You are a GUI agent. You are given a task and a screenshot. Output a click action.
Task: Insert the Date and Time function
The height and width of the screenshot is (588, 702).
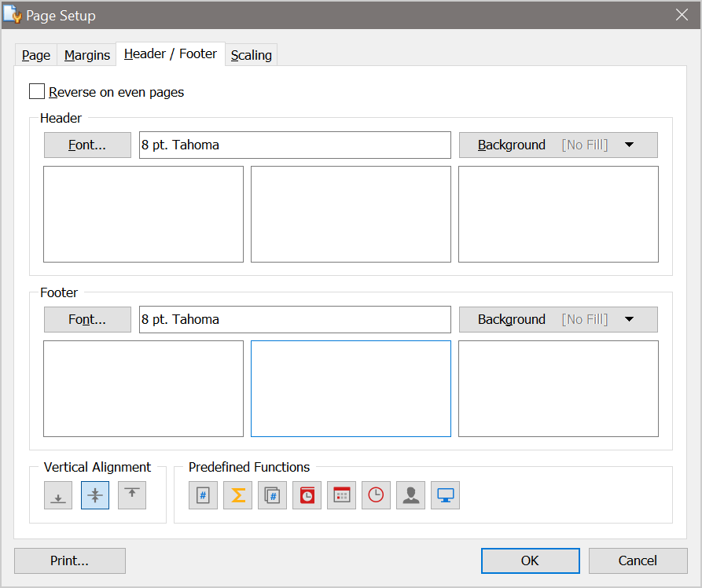point(307,495)
